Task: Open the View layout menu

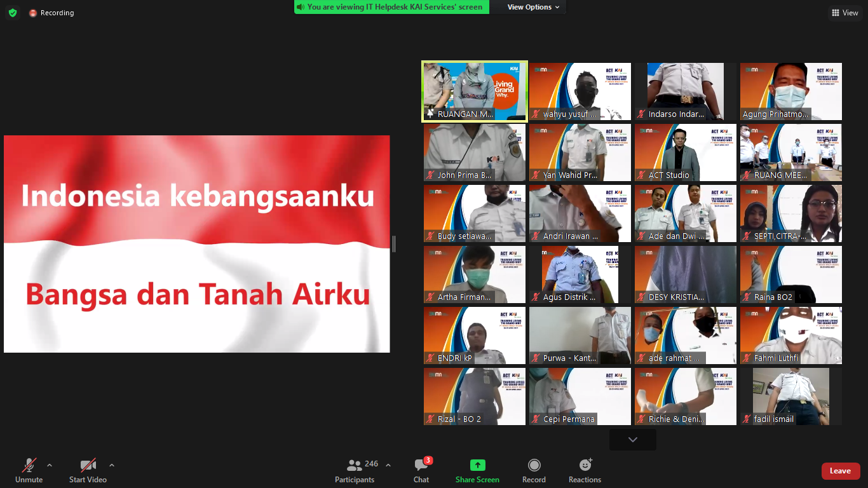Action: (x=844, y=13)
